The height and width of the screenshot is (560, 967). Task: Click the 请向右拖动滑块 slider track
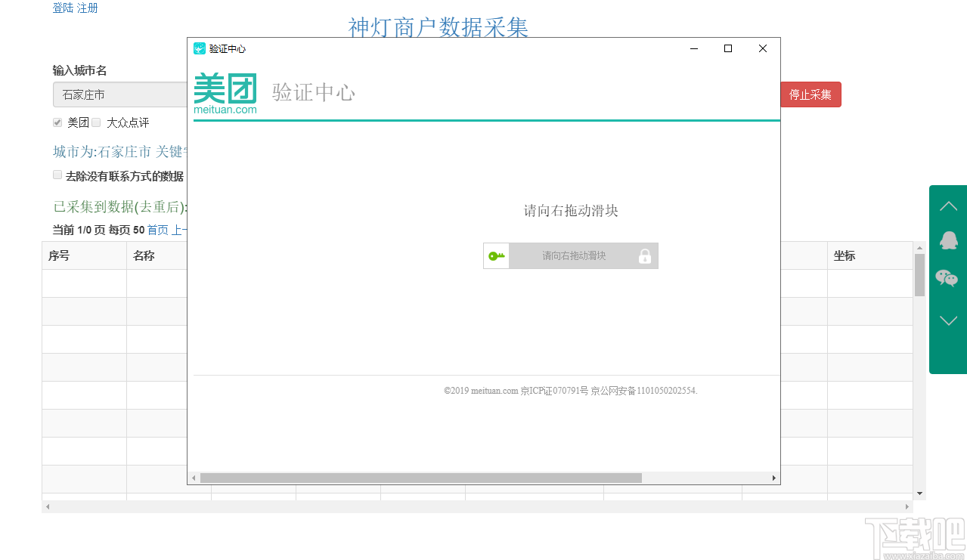click(571, 255)
